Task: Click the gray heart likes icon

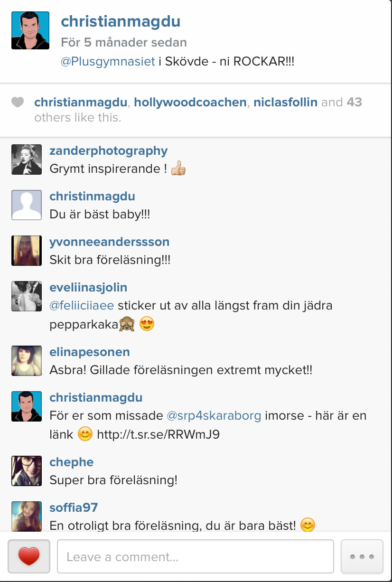Action: point(18,102)
